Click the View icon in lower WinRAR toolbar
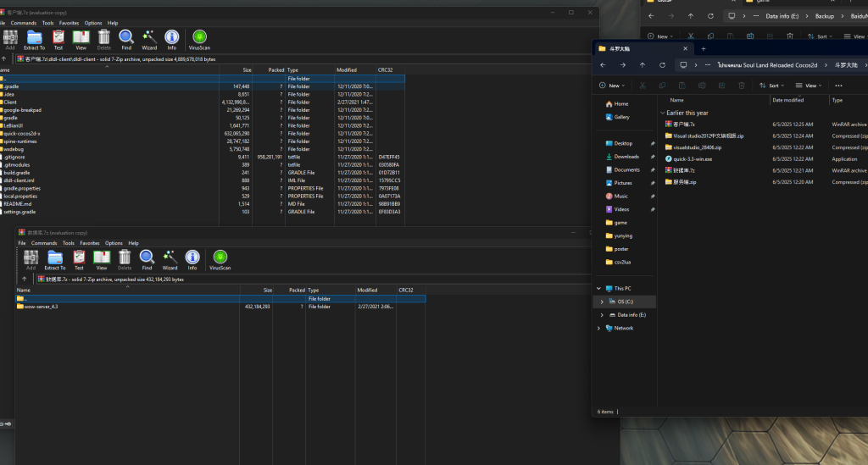The image size is (868, 465). click(102, 259)
